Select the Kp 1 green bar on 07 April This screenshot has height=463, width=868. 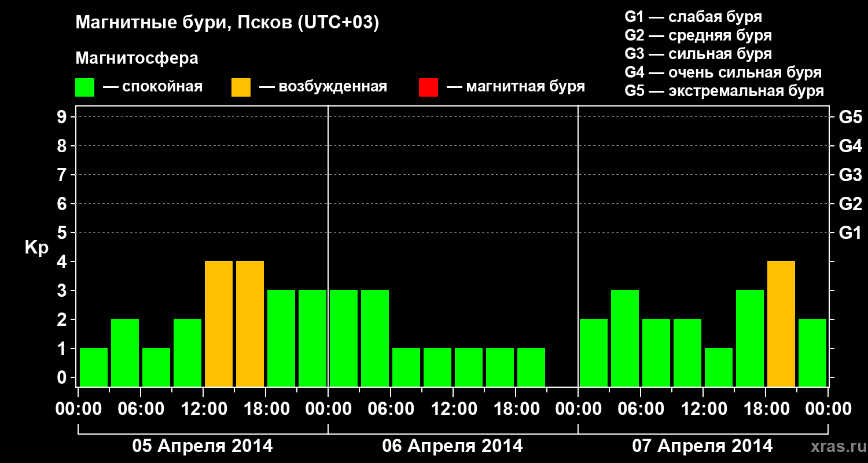coord(719,367)
